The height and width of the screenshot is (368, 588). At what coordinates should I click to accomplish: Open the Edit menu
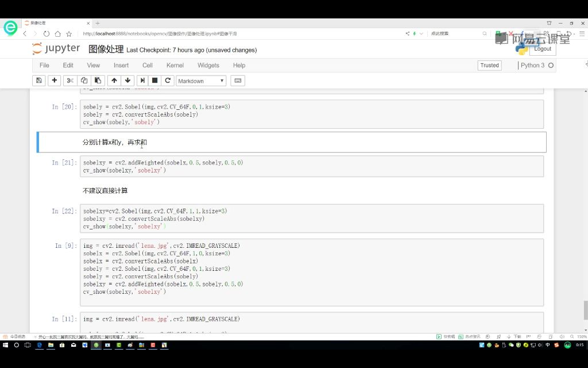click(x=68, y=66)
